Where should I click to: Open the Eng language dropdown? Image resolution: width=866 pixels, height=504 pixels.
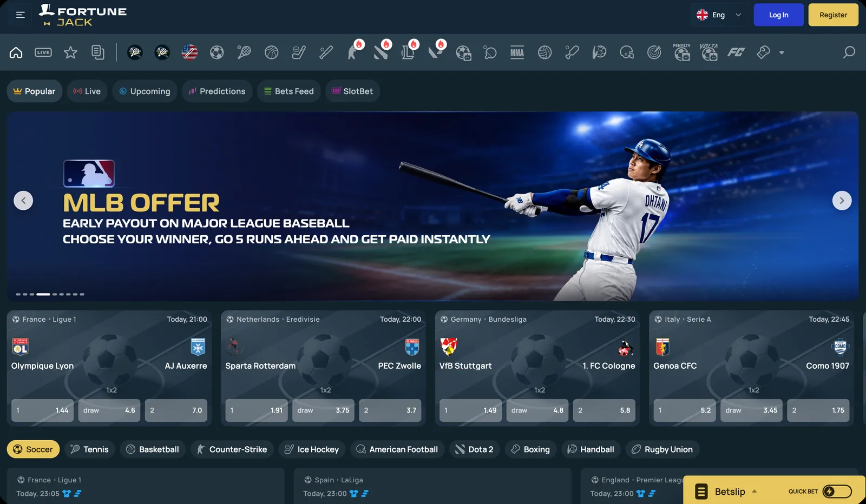719,15
